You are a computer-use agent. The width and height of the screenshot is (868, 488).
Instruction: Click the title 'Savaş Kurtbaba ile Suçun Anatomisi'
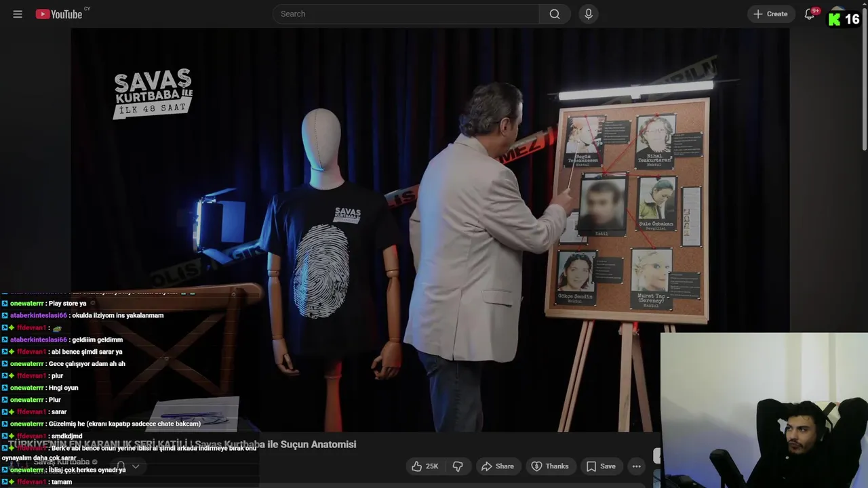[x=275, y=445]
